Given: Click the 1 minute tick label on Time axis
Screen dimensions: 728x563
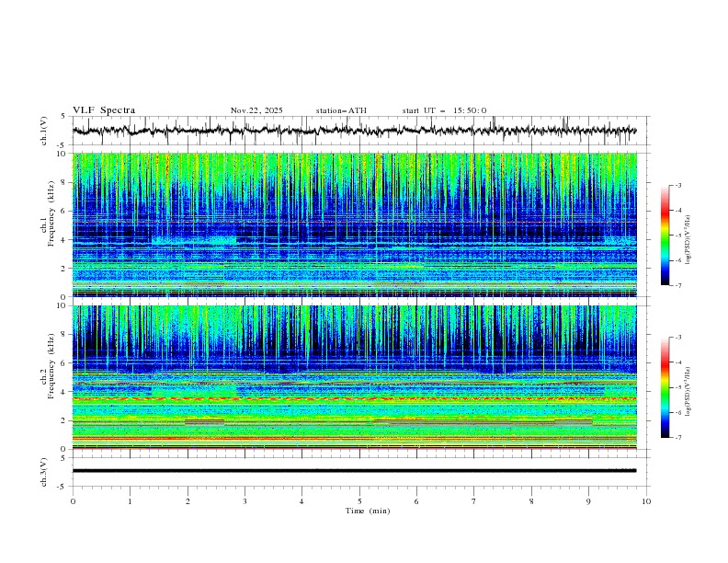Looking at the screenshot, I should 130,501.
